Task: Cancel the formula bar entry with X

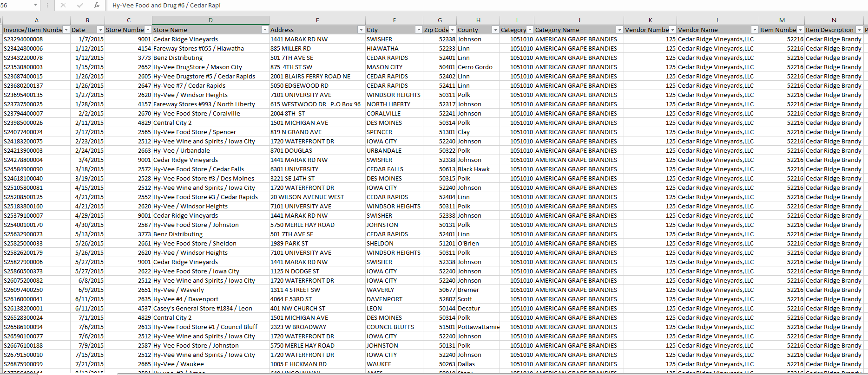Action: [63, 5]
